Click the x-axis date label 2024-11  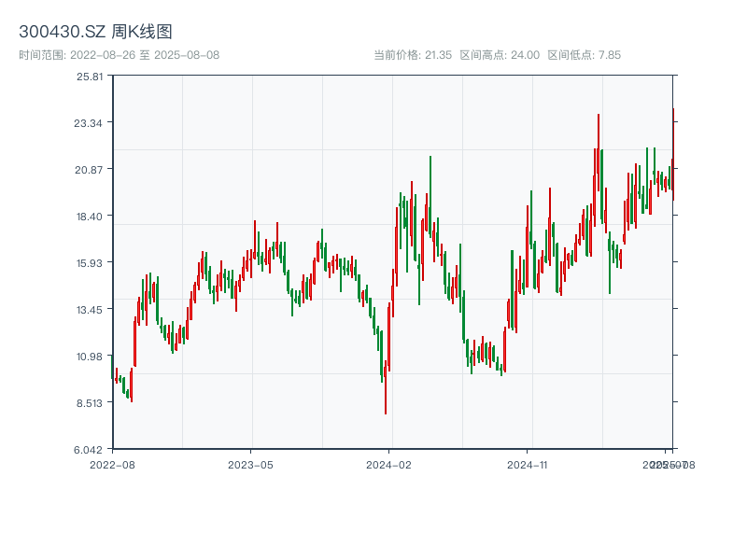(527, 465)
